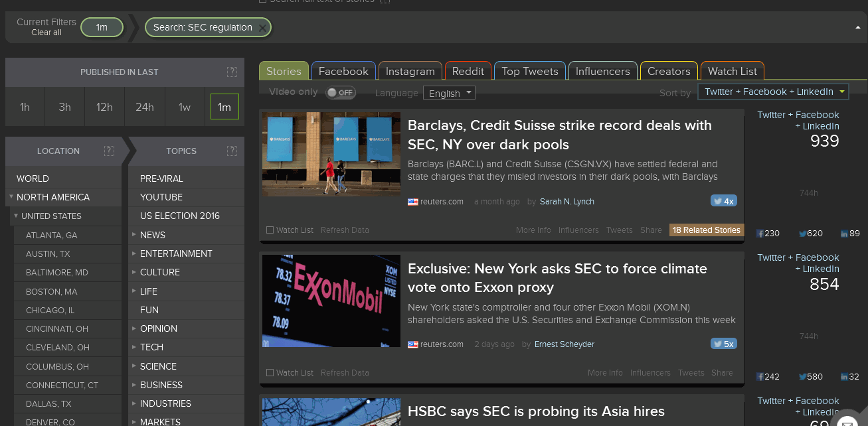
Task: Switch to the Reddit tab
Action: [x=468, y=70]
